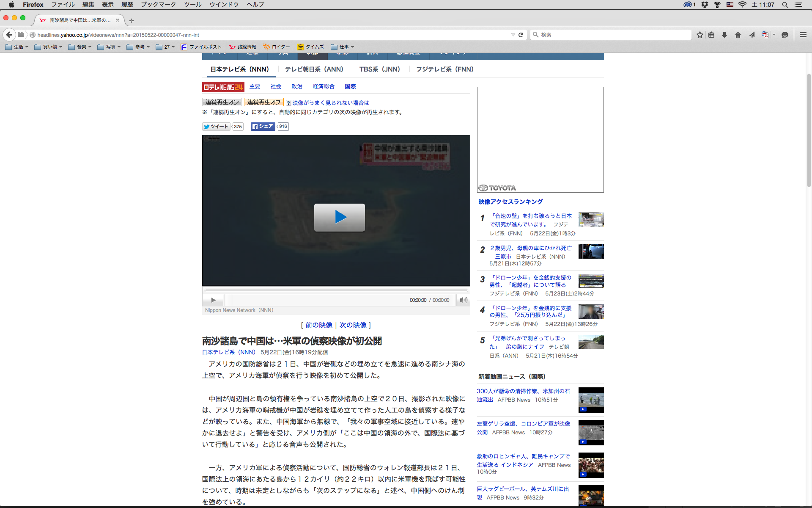Open the ブックマーク menu in menu bar
Screen dimensions: 812x508
158,4
